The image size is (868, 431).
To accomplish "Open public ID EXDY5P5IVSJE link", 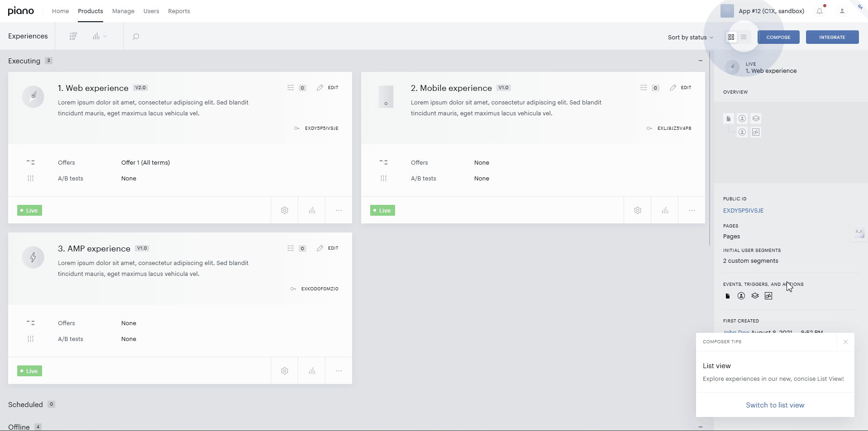I will [743, 210].
